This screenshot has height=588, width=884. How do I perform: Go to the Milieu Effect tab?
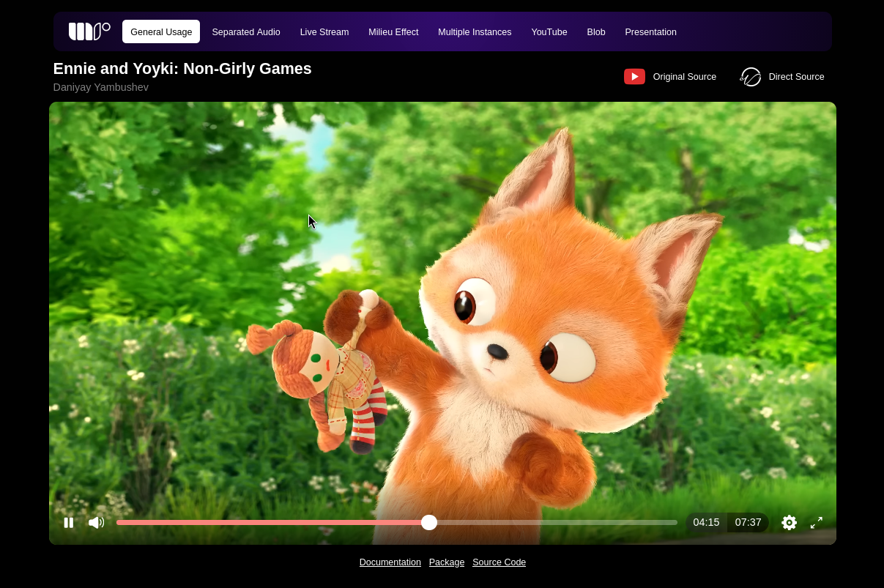pos(393,32)
